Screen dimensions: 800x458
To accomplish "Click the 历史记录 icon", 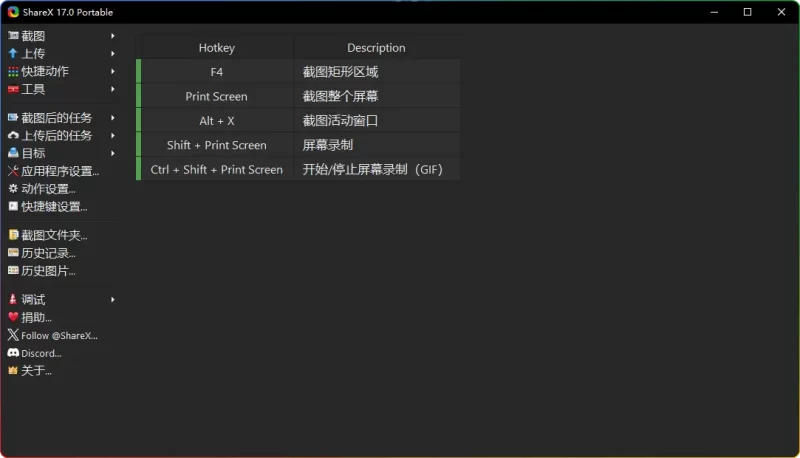I will (13, 253).
